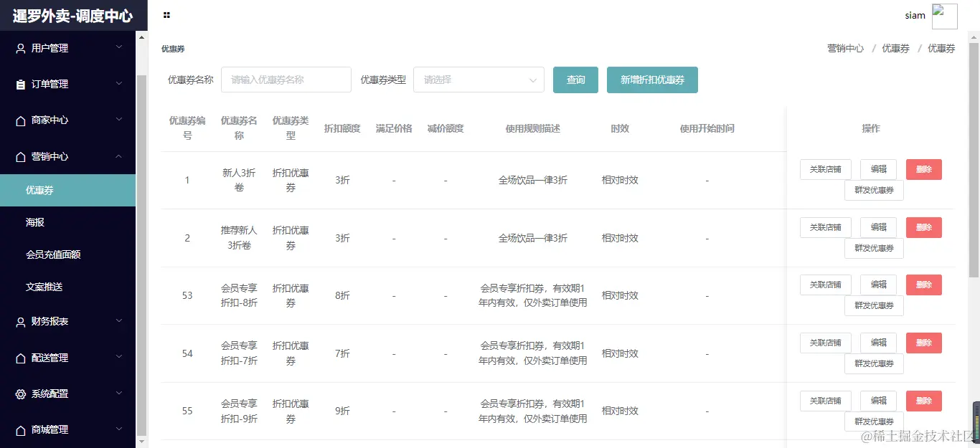Click the siam username text

tap(915, 16)
